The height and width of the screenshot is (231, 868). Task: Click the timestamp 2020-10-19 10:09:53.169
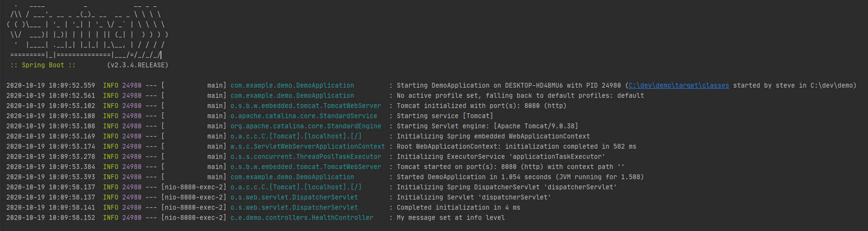click(51, 137)
